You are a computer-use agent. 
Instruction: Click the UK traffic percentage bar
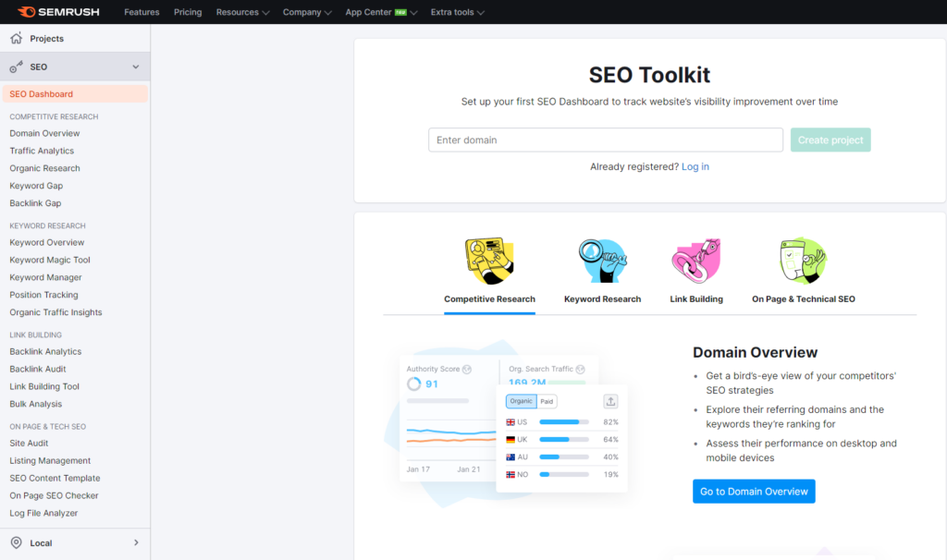563,439
